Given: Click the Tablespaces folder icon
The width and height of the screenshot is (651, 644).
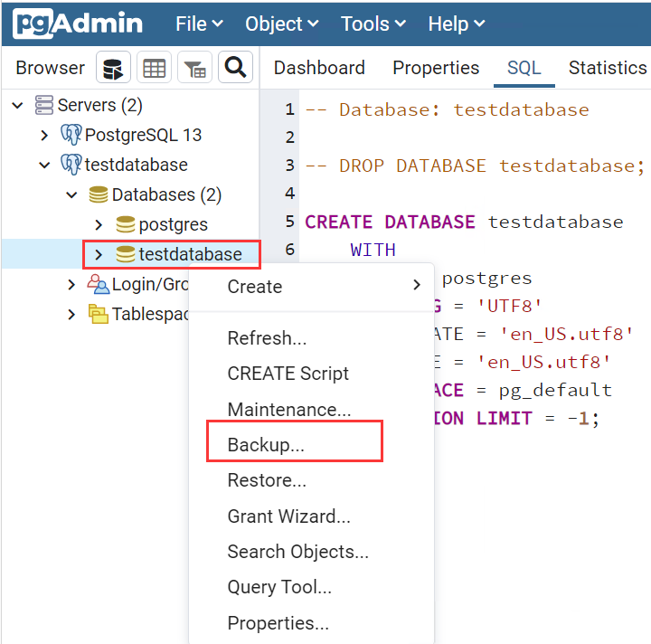Looking at the screenshot, I should pyautogui.click(x=98, y=314).
